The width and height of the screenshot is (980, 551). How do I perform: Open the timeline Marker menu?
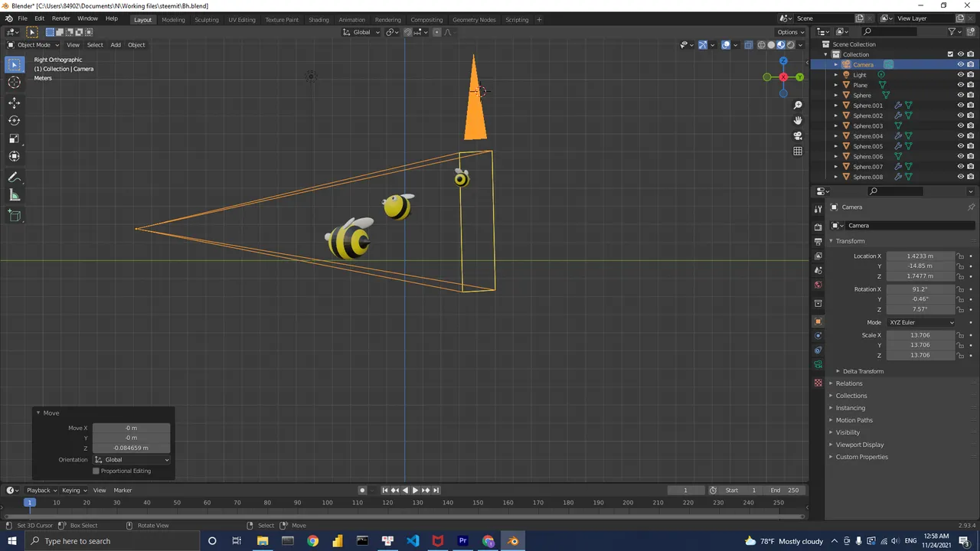pyautogui.click(x=122, y=490)
